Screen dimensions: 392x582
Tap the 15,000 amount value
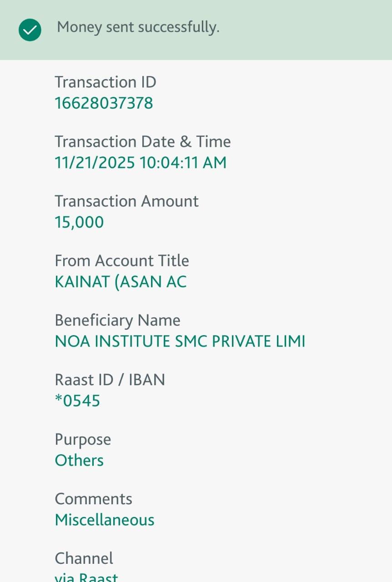[x=79, y=222]
